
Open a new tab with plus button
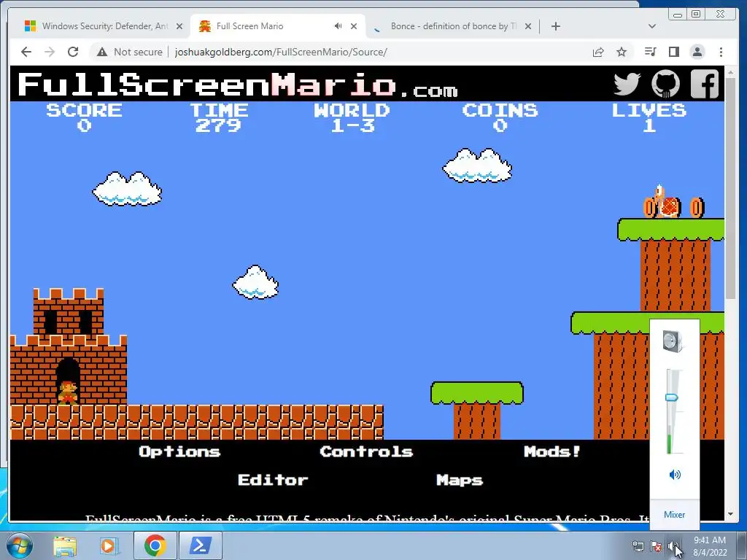click(x=555, y=26)
